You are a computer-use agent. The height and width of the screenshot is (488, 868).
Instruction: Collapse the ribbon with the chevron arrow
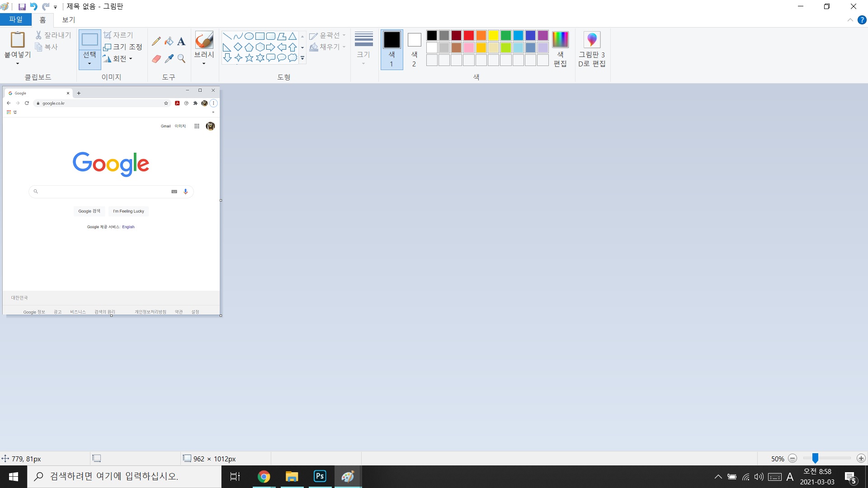pos(850,20)
